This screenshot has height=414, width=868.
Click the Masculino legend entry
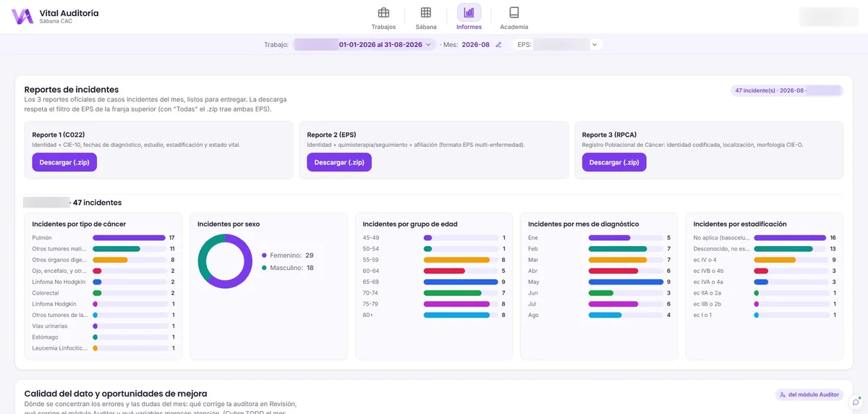pos(287,268)
